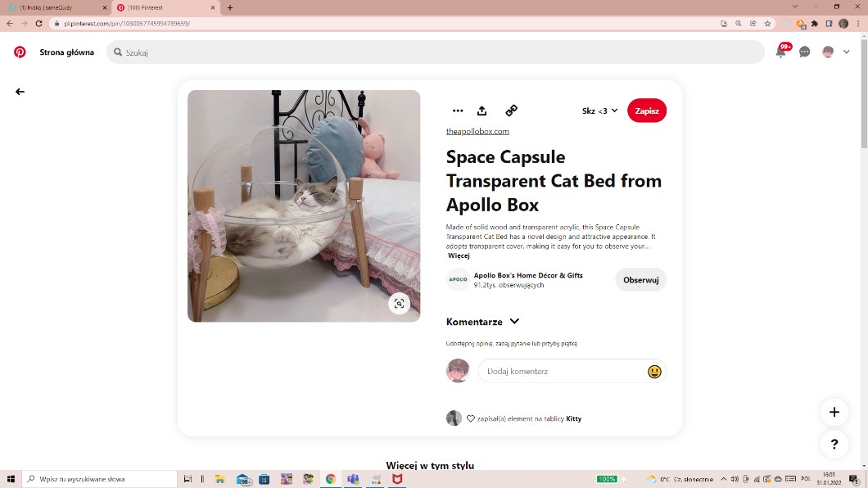Viewport: 868px width, 488px height.
Task: Collapse the Komentarze section chevron
Action: pyautogui.click(x=514, y=322)
